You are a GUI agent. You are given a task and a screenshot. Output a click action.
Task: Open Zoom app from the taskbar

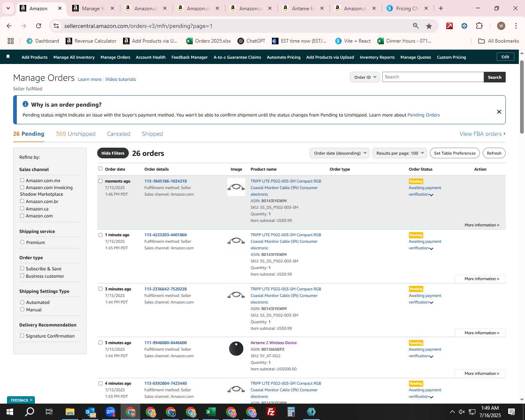point(110,412)
